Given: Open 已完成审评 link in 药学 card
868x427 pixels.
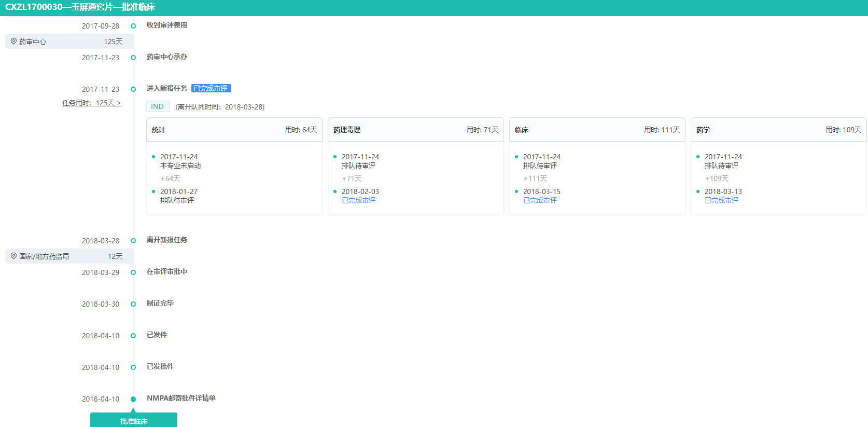Looking at the screenshot, I should (x=721, y=200).
